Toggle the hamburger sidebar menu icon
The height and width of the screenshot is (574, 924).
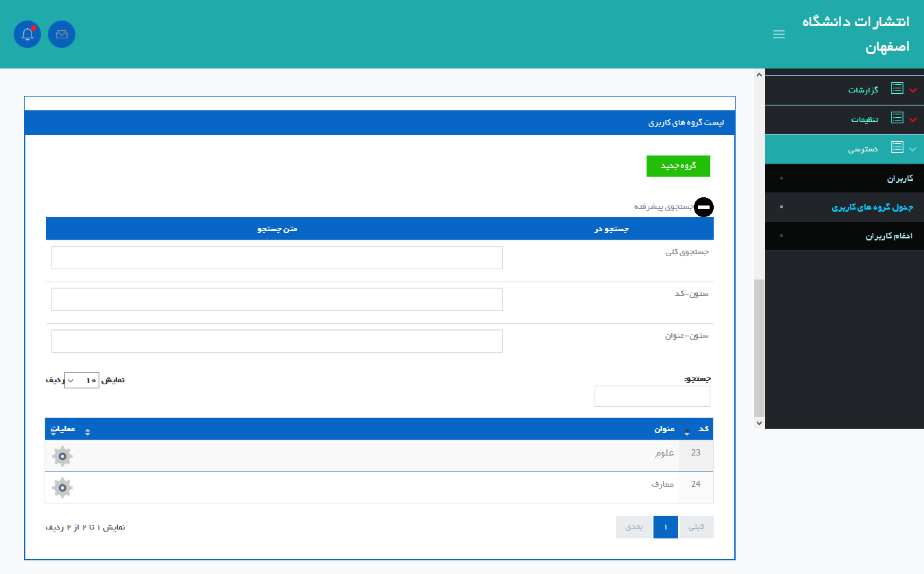click(779, 34)
